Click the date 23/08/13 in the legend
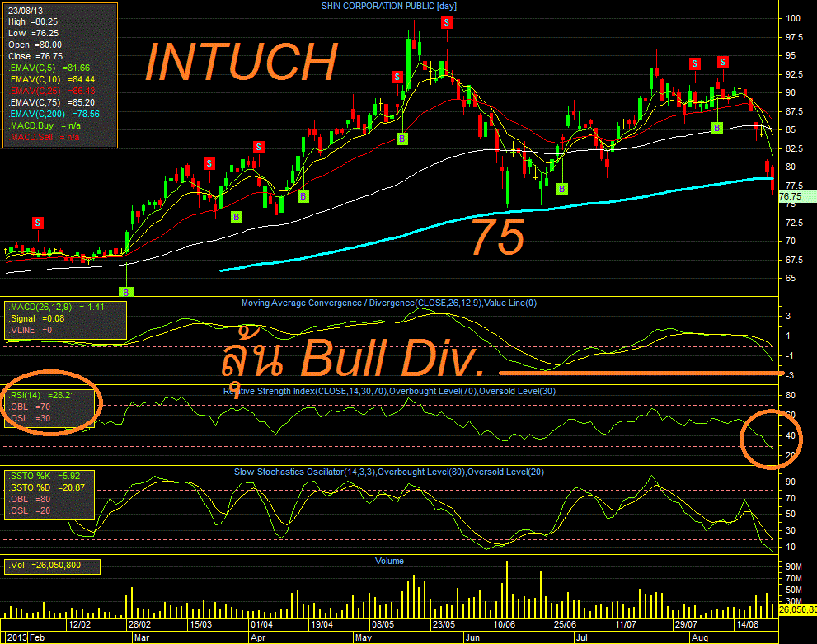This screenshot has height=644, width=817. point(26,11)
